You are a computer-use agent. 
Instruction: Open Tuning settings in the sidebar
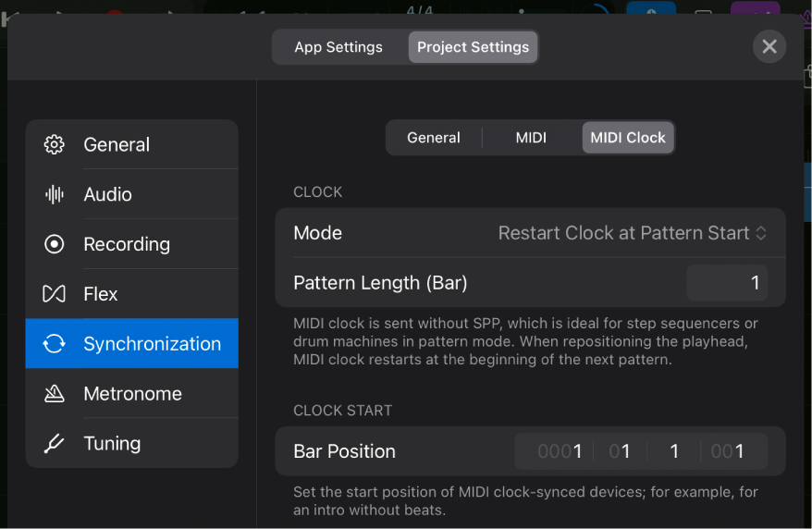(x=132, y=443)
